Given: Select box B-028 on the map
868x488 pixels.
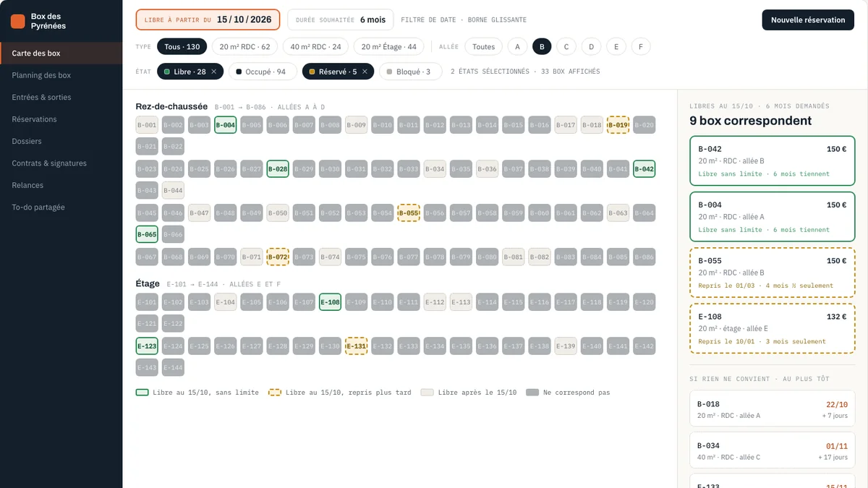Looking at the screenshot, I should tap(278, 169).
